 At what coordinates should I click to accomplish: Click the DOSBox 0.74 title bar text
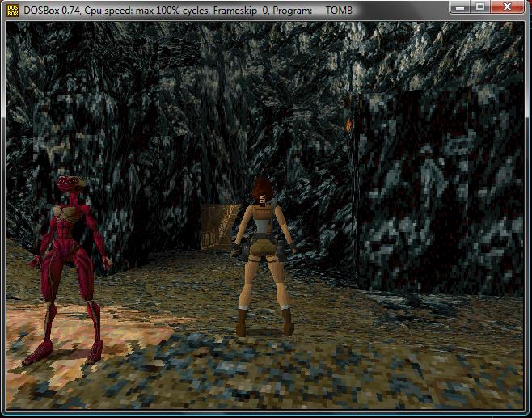tap(188, 11)
